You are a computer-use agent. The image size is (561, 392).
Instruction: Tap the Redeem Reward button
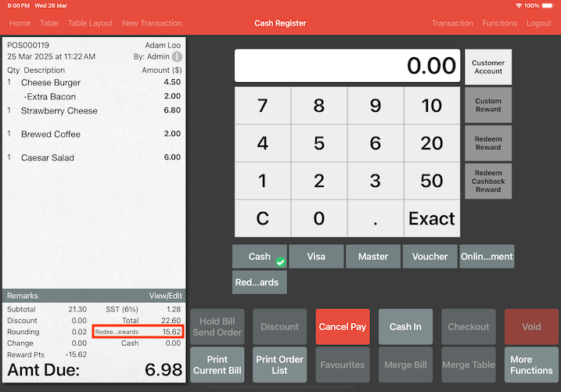click(x=488, y=143)
